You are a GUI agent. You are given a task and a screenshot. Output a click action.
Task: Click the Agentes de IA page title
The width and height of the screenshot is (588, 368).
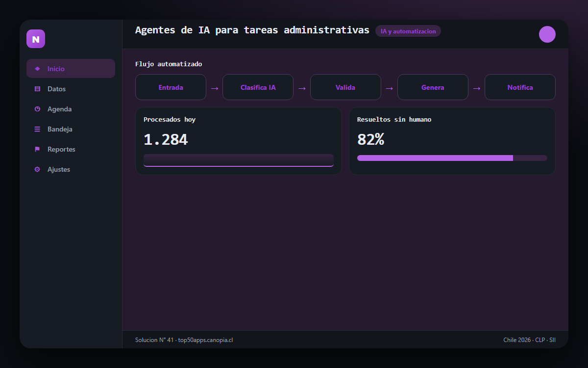[x=252, y=30]
